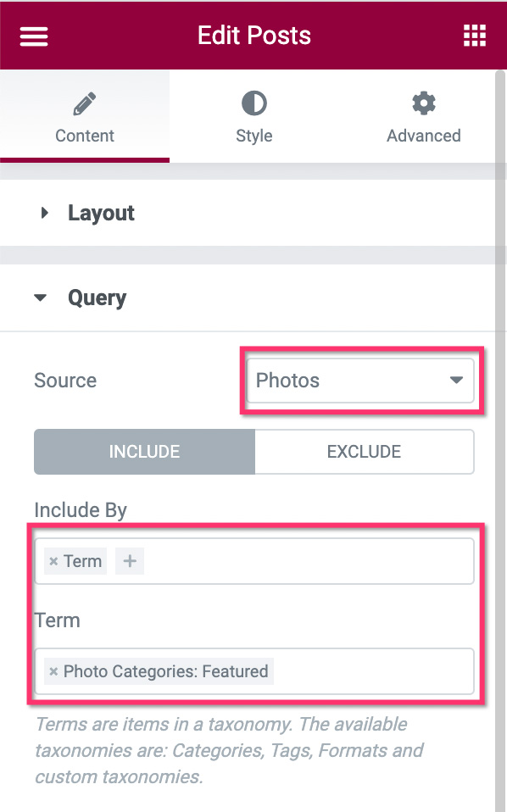Viewport: 507px width, 812px height.
Task: Remove Photo Categories: Featured term
Action: 53,671
